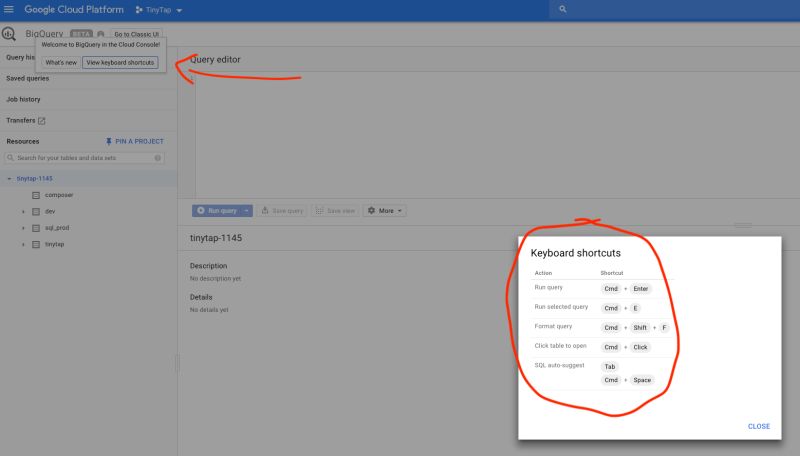Click the panel resize handle above details

pyautogui.click(x=743, y=225)
